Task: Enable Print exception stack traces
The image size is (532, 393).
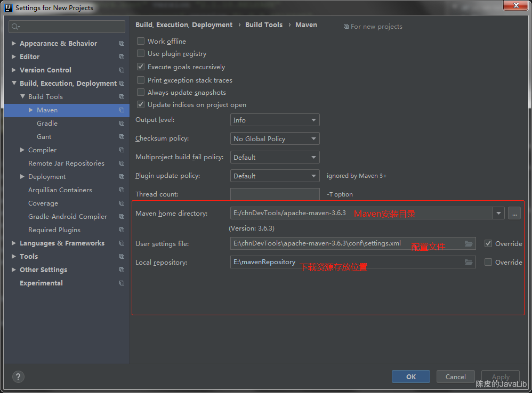Action: 141,80
